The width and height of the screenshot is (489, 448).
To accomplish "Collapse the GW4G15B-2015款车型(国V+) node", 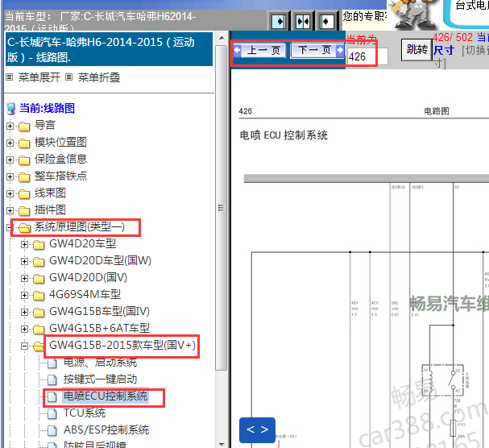I will pyautogui.click(x=24, y=346).
